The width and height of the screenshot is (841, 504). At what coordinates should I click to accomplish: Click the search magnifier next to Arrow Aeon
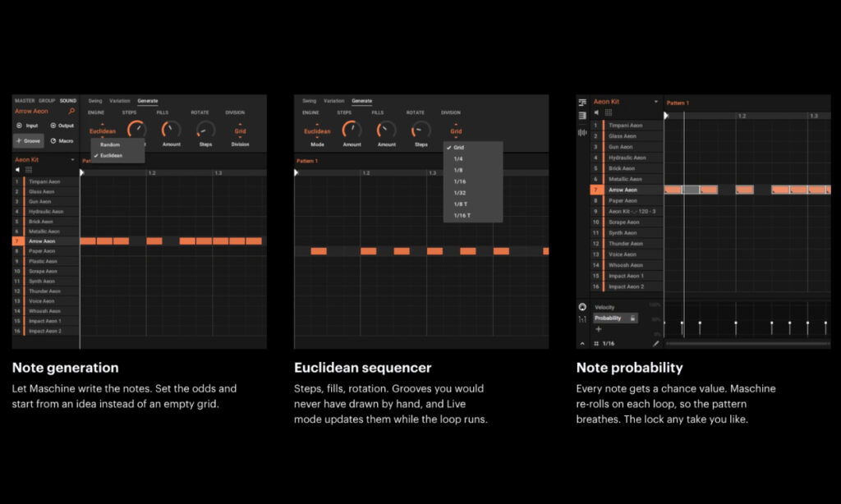point(71,111)
